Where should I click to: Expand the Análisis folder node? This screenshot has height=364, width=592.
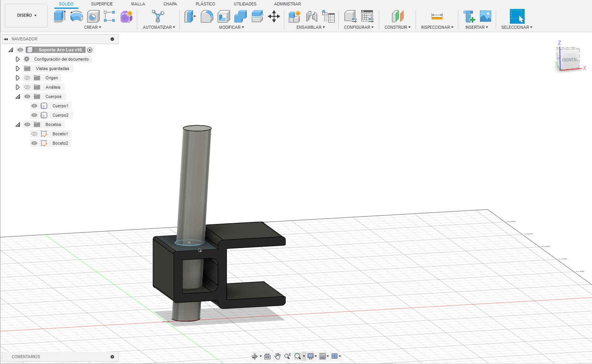click(x=18, y=87)
